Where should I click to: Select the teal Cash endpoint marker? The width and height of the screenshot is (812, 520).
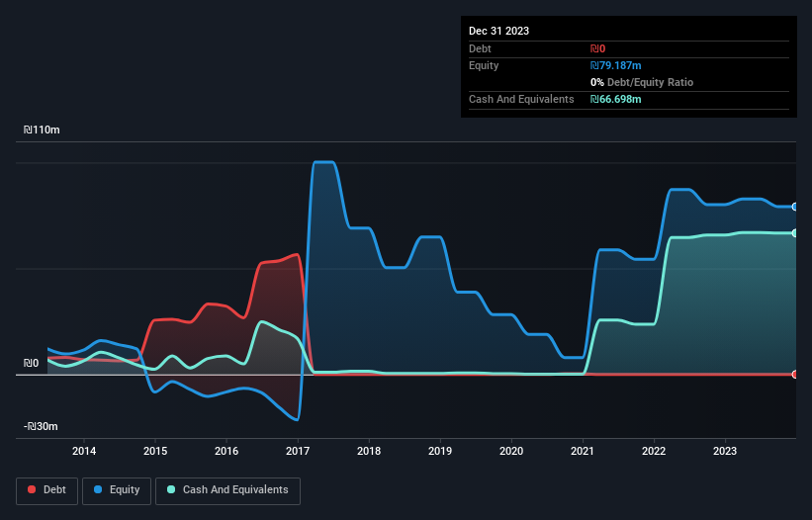pos(795,233)
